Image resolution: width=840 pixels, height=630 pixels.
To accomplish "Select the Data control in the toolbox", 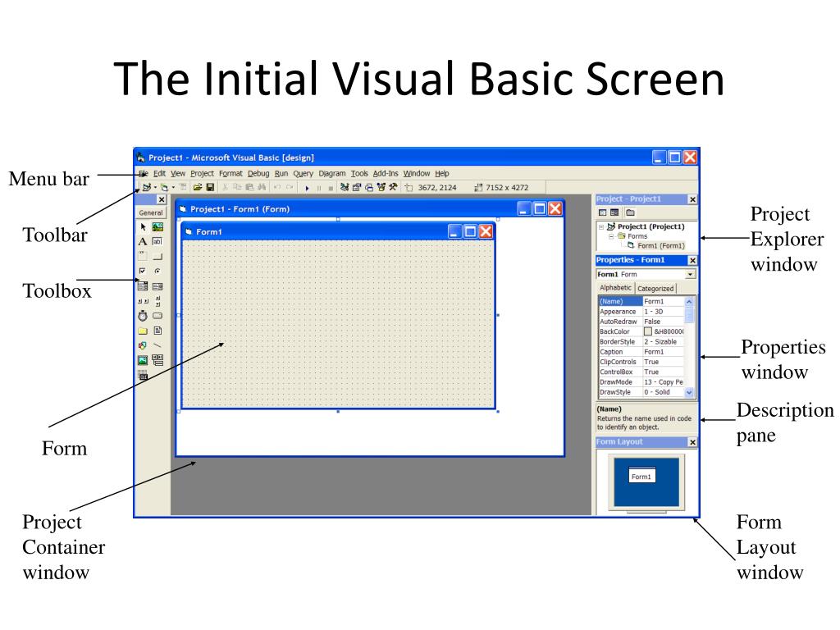I will 157,360.
